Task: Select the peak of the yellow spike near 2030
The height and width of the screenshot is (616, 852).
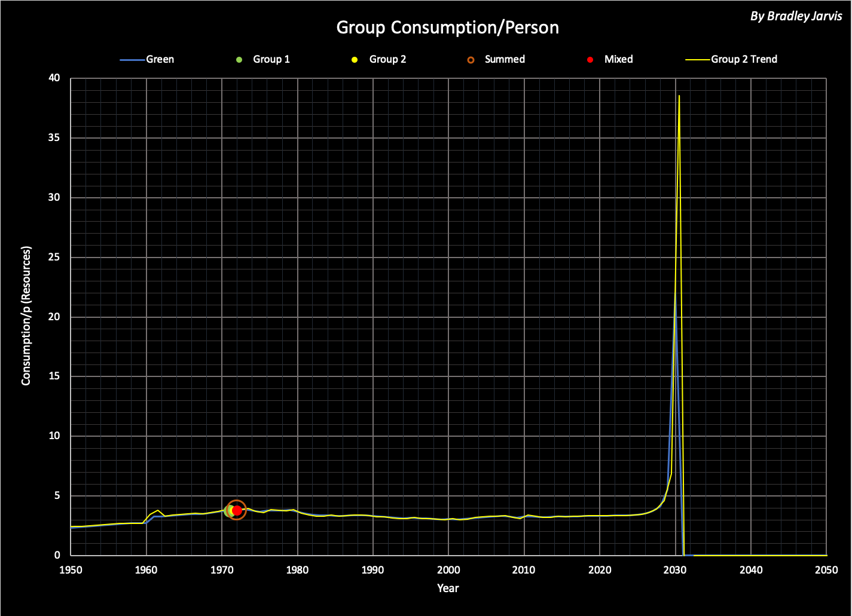Action: pos(679,96)
